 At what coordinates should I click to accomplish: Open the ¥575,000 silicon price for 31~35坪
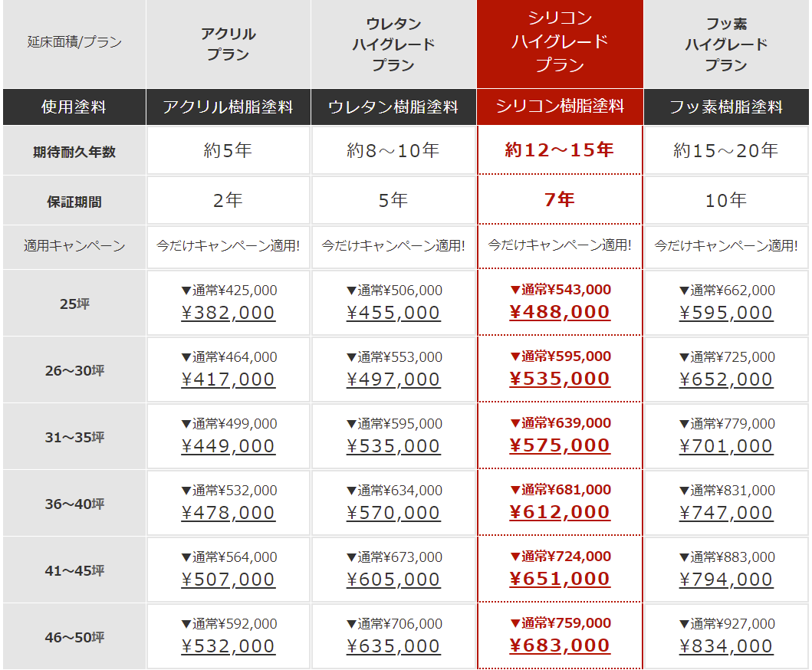[560, 445]
